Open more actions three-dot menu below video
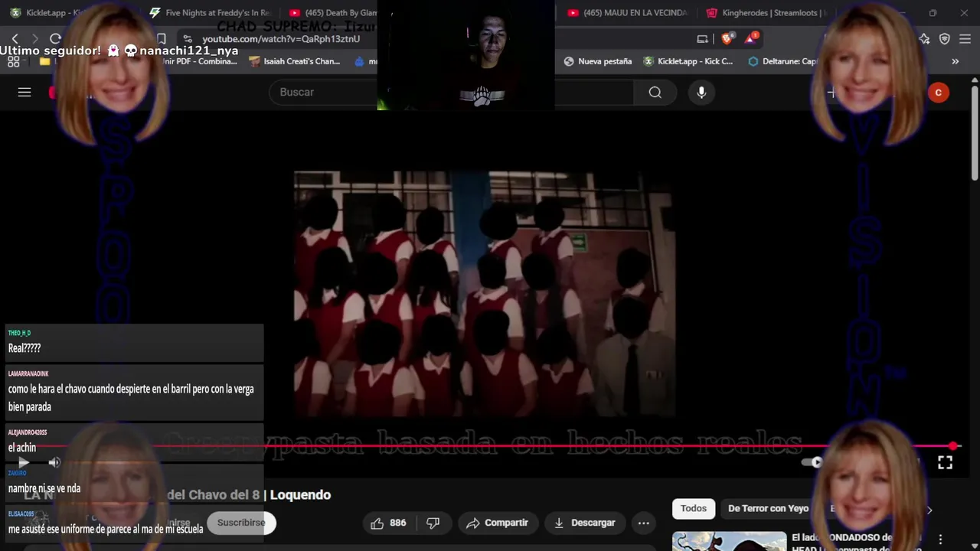This screenshot has height=551, width=980. pos(643,523)
